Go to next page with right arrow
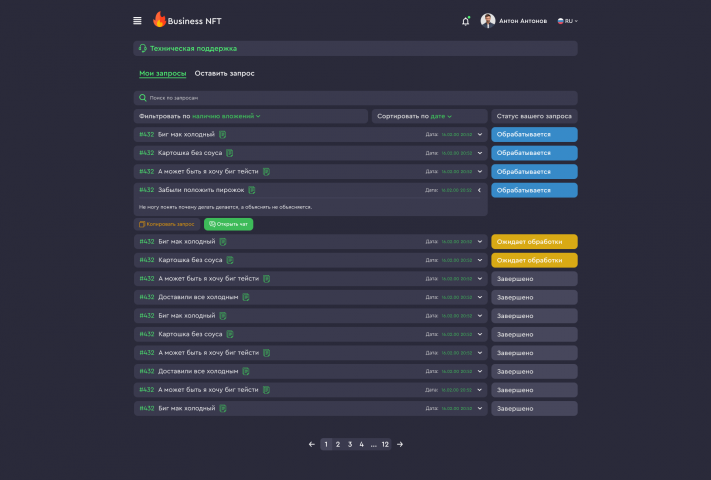The height and width of the screenshot is (480, 711). pos(400,444)
